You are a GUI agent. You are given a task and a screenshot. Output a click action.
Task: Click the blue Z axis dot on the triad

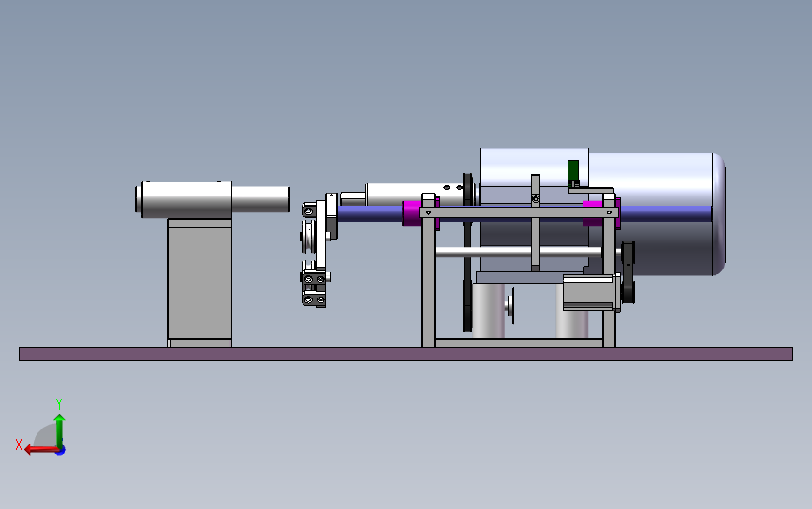click(61, 451)
